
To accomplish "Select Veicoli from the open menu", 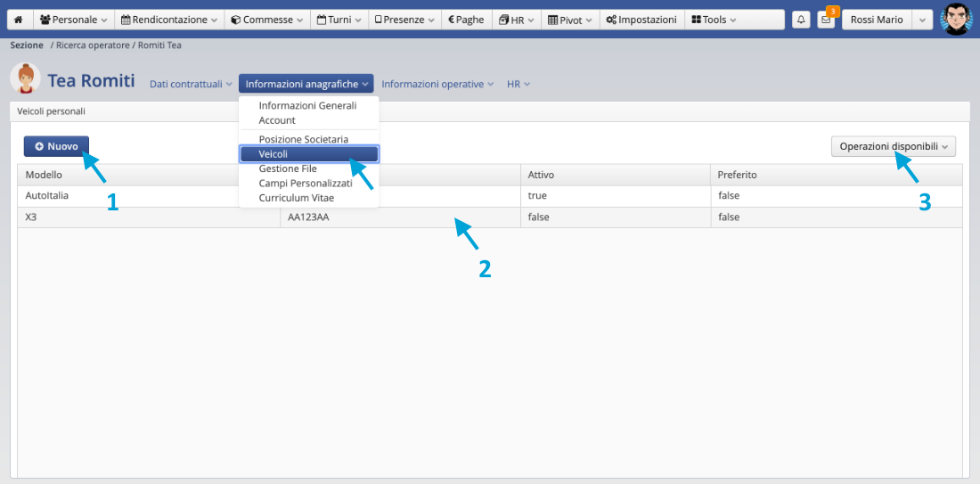I will point(308,154).
